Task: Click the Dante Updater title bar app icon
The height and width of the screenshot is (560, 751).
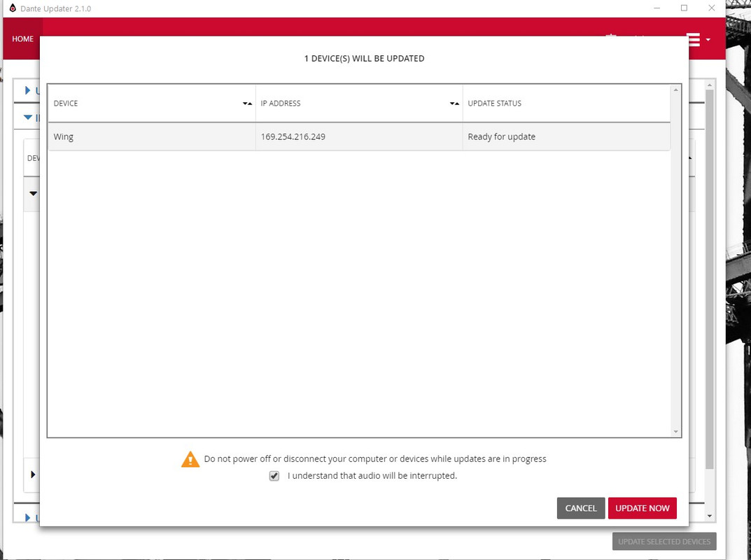Action: [x=13, y=8]
